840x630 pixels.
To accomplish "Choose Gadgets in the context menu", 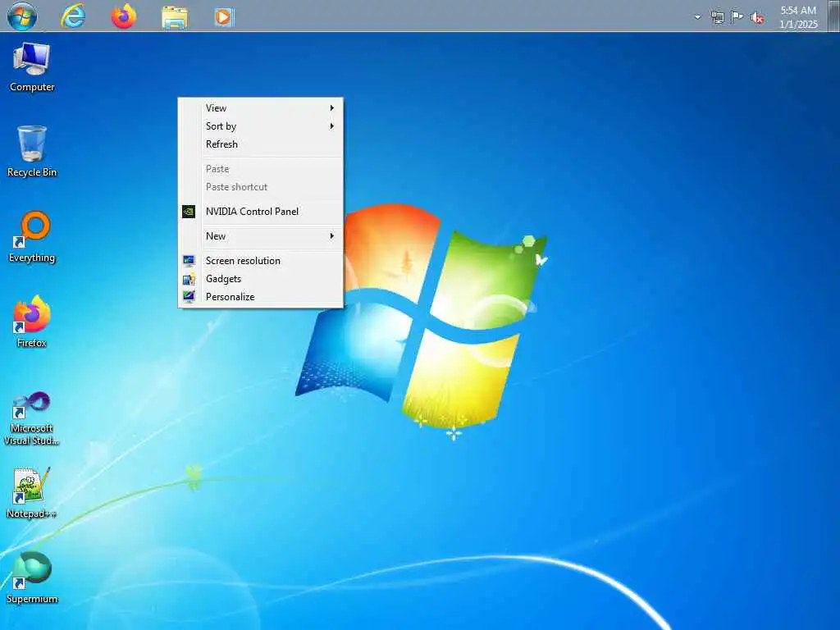I will point(260,279).
